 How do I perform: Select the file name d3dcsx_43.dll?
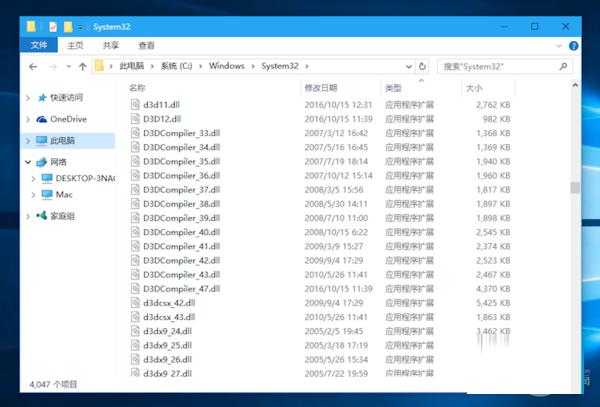coord(169,317)
